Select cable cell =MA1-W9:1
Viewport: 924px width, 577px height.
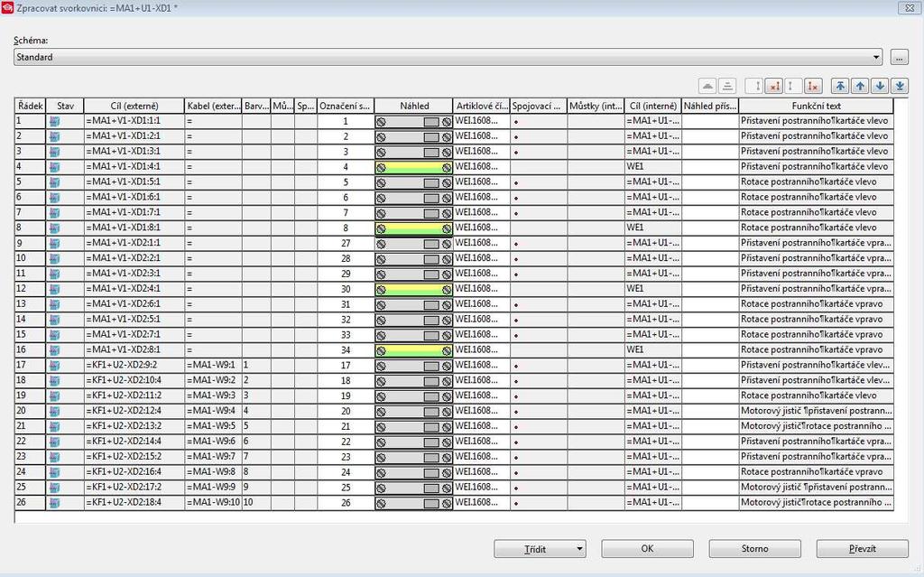tap(213, 365)
